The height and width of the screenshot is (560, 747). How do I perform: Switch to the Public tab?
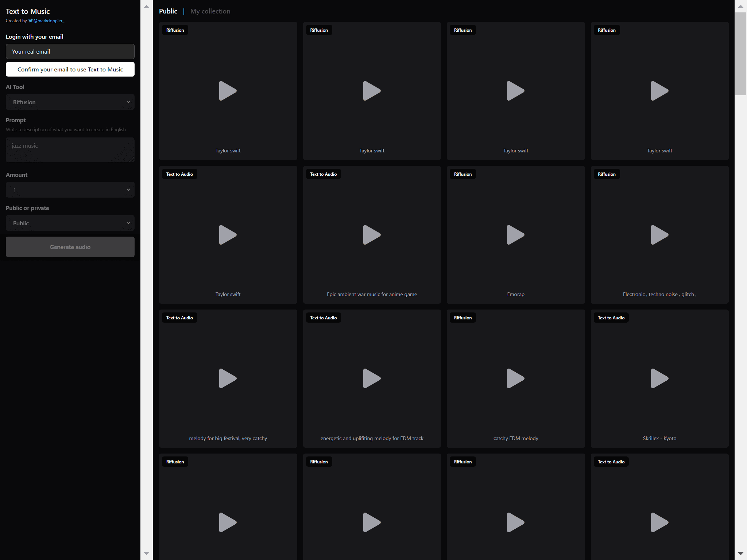click(168, 11)
